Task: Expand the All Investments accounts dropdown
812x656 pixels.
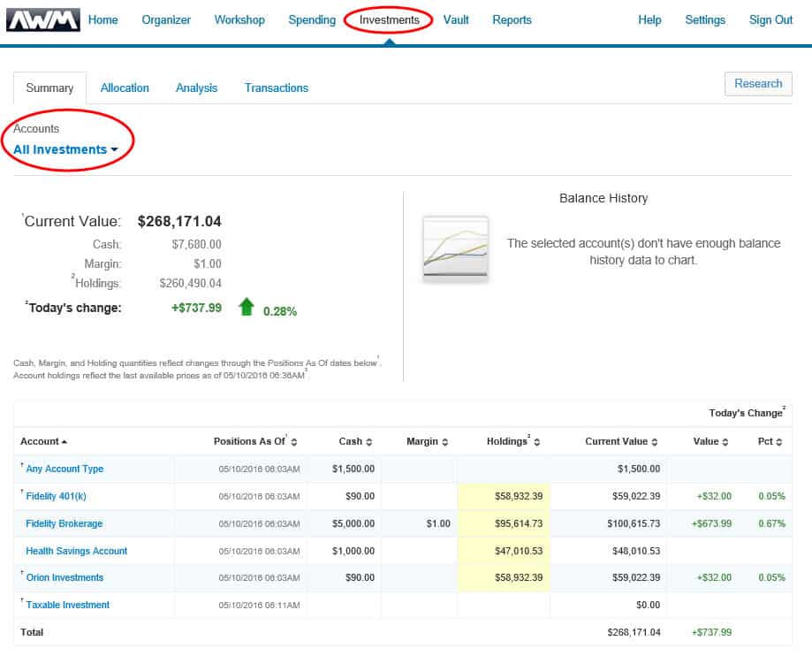Action: 65,149
